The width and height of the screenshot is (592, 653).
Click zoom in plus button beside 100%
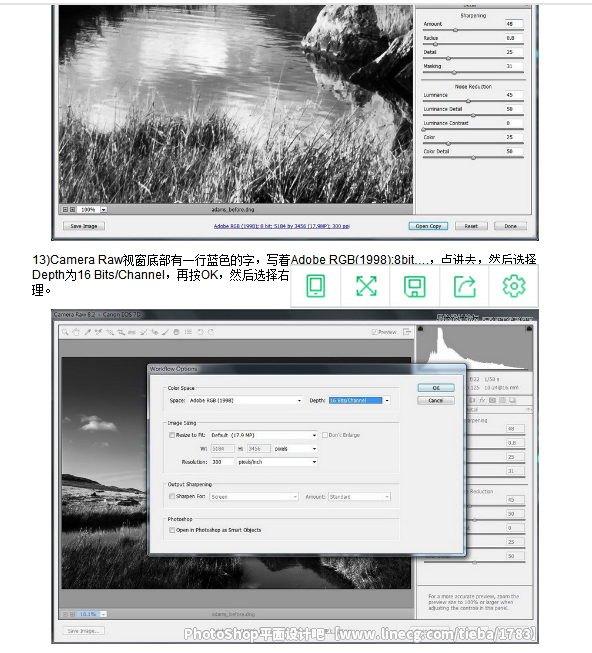coord(72,210)
